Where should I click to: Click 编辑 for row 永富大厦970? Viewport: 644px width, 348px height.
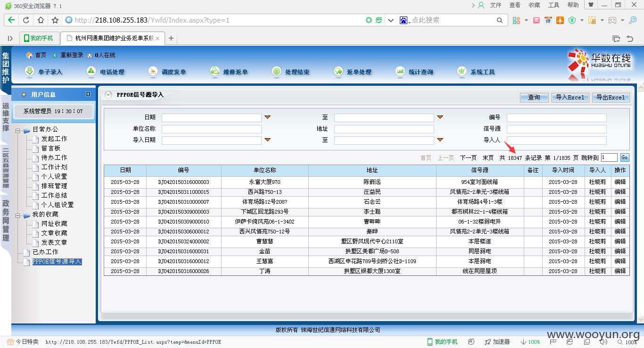point(620,182)
